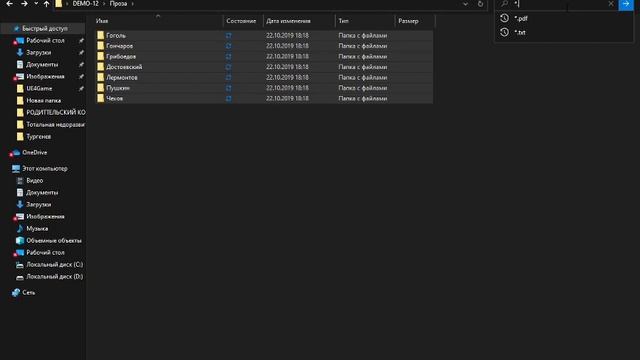
Task: Click the search magnifier icon
Action: [x=504, y=4]
